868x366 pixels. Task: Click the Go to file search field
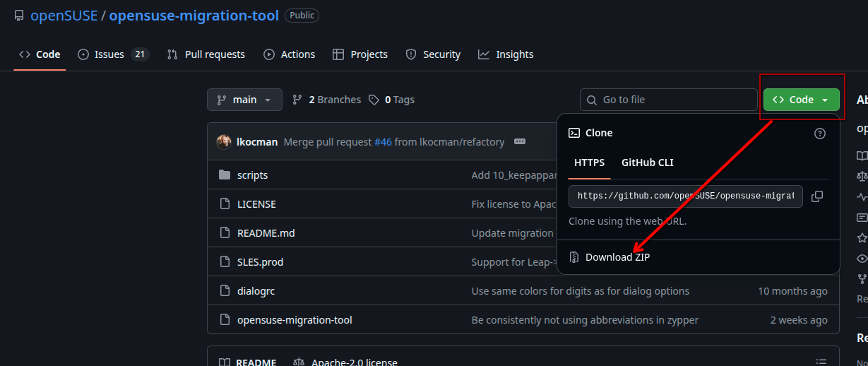click(668, 100)
